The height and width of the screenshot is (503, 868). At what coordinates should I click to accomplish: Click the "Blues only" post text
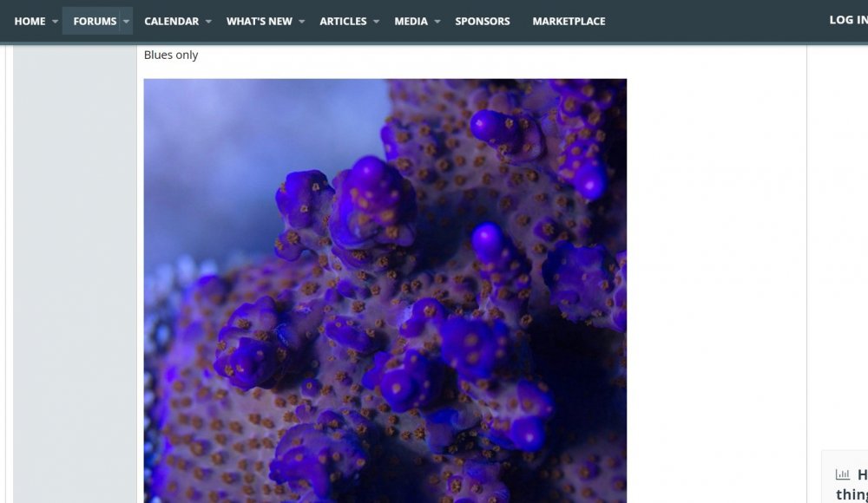click(171, 55)
